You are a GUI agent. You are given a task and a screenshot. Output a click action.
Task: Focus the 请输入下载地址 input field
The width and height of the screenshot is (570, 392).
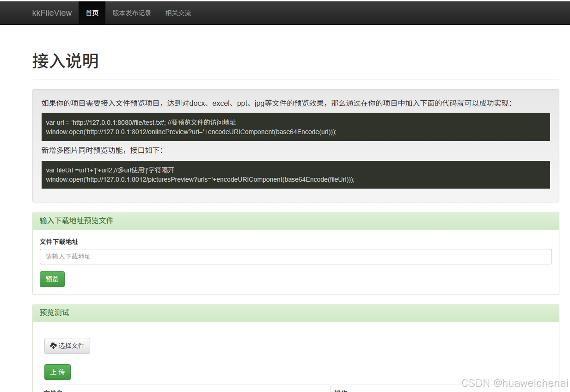[296, 257]
